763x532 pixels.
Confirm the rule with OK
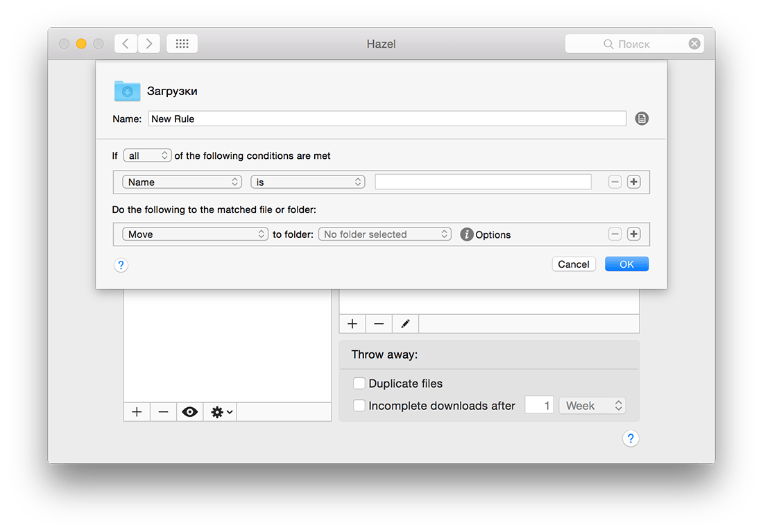627,264
